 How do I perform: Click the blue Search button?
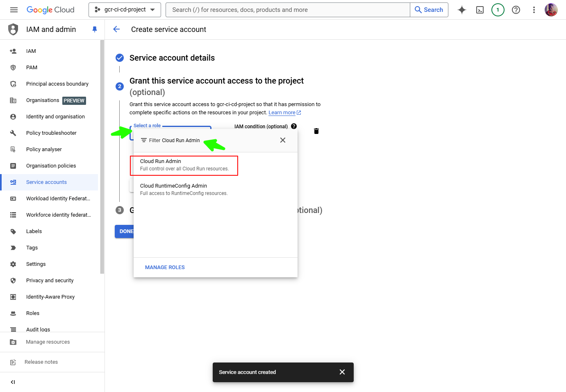pyautogui.click(x=429, y=10)
